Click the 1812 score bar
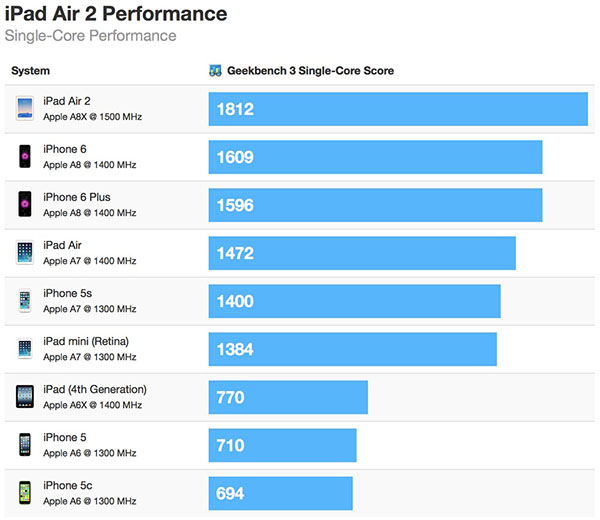 (x=398, y=109)
